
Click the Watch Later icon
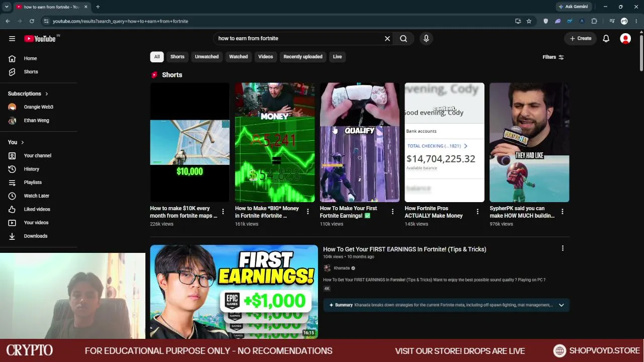12,196
